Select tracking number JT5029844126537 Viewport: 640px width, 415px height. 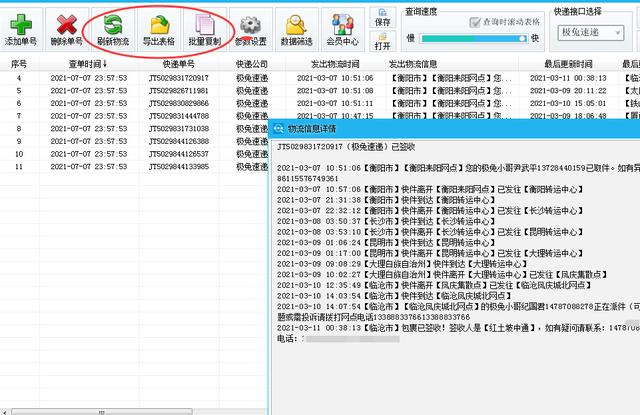[x=179, y=154]
